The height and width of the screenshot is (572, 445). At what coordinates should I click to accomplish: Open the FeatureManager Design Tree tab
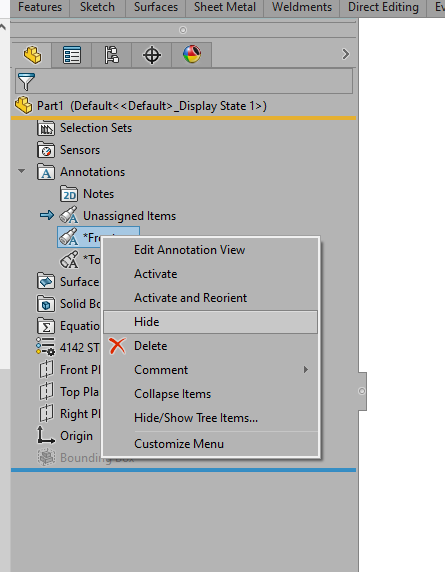(x=32, y=55)
